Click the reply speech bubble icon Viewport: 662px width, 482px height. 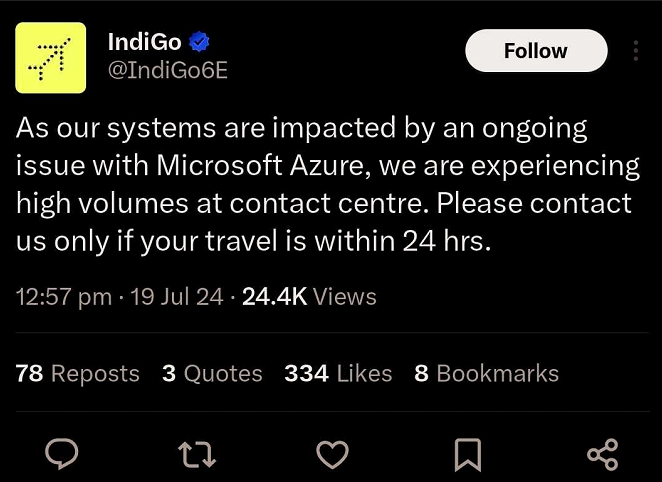tap(62, 455)
